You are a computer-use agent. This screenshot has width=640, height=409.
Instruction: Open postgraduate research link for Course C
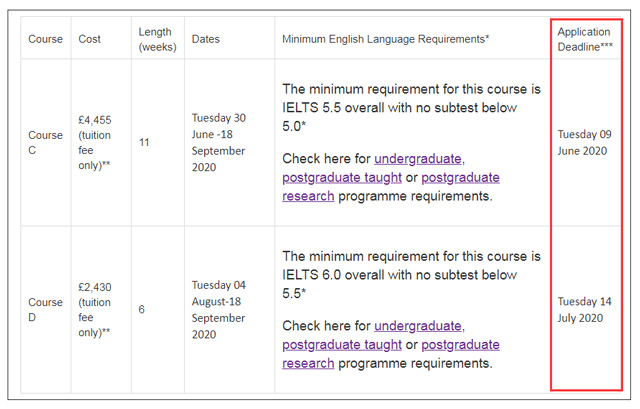[x=391, y=187]
